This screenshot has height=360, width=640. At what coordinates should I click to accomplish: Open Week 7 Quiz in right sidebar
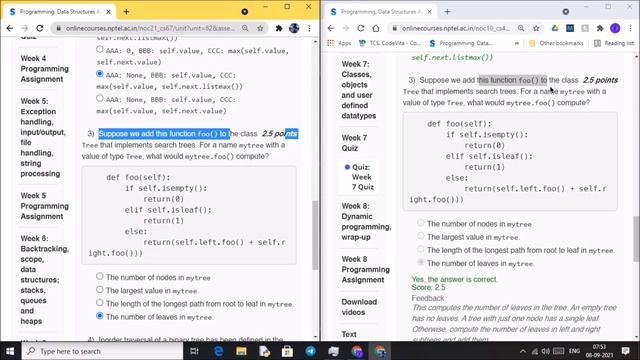pyautogui.click(x=354, y=143)
